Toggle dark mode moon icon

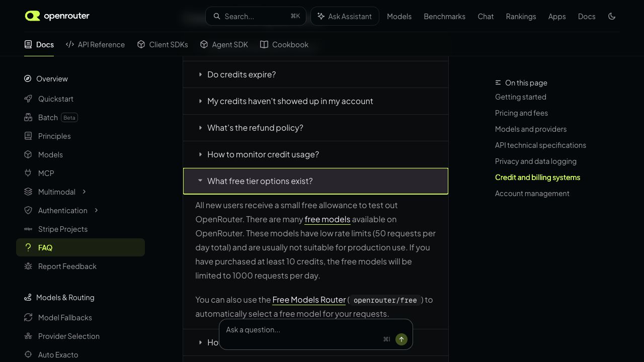(x=612, y=16)
